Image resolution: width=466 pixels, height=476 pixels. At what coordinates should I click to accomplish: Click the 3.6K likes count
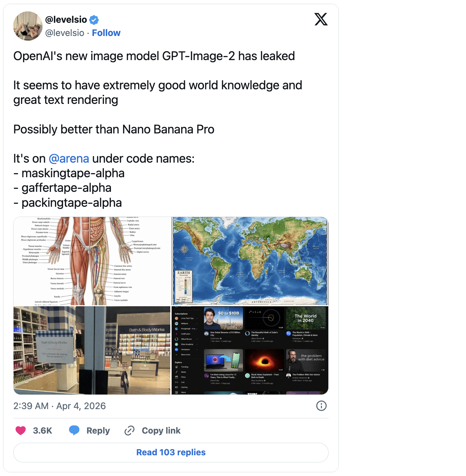(x=42, y=431)
